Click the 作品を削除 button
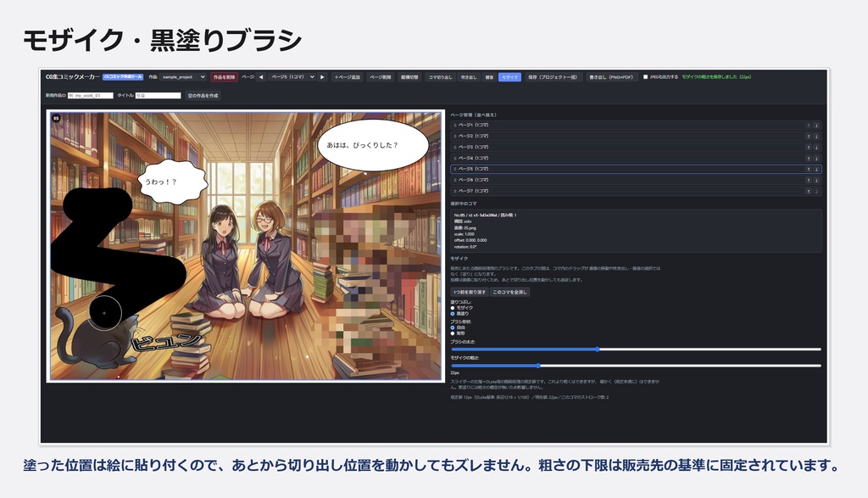The width and height of the screenshot is (868, 498). pyautogui.click(x=224, y=77)
